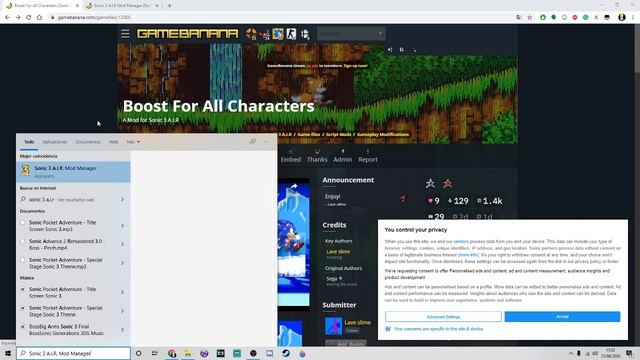The width and height of the screenshot is (640, 360).
Task: Open the notification center in system tray
Action: click(629, 353)
